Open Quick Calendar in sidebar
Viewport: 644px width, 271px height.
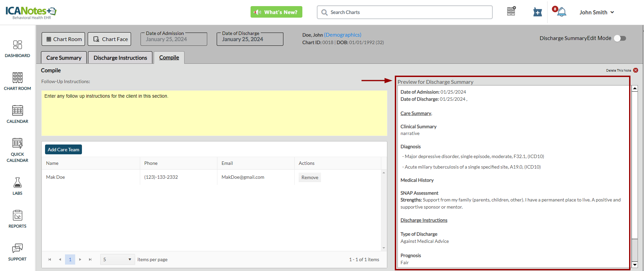point(17,150)
